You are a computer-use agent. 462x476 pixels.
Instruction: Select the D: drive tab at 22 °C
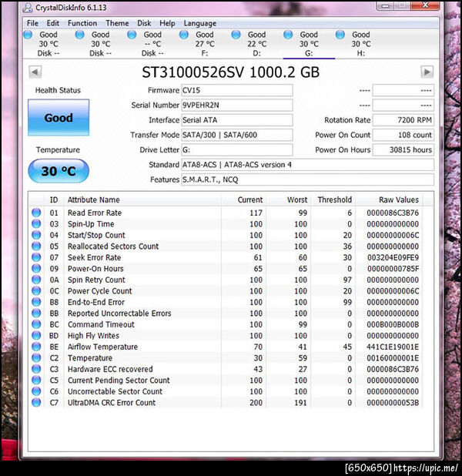tap(257, 44)
